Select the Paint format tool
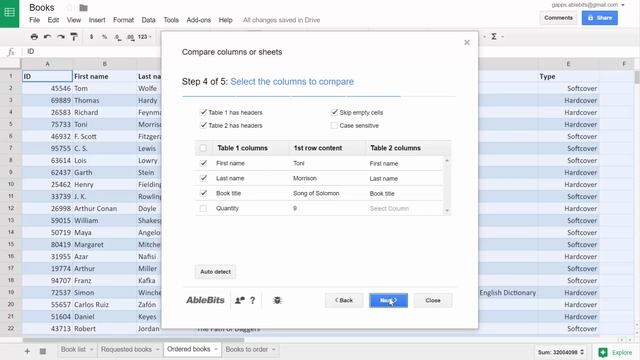 [x=74, y=37]
